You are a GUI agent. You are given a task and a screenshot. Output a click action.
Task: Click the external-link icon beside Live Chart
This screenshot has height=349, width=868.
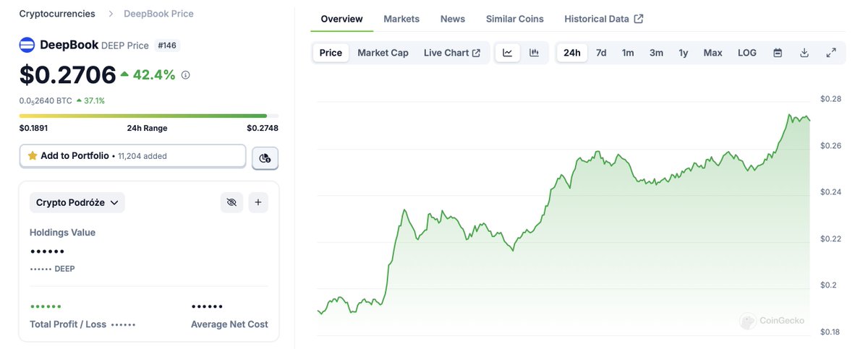pos(476,53)
